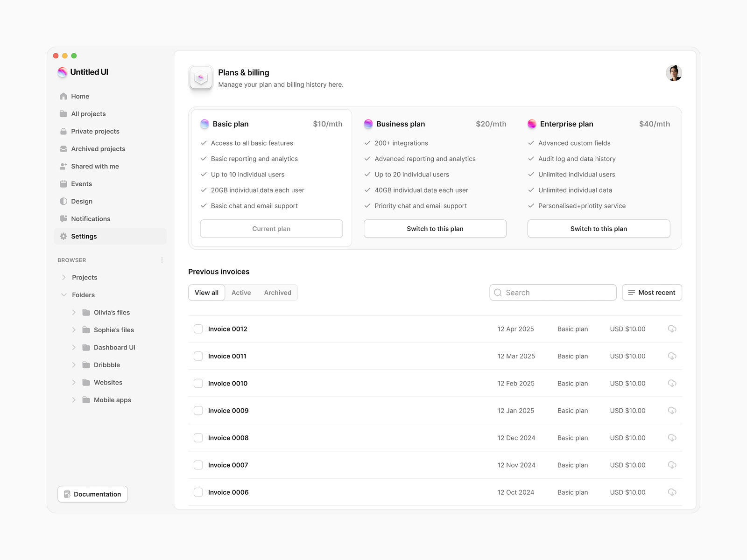Click inside the invoice Search field

553,292
